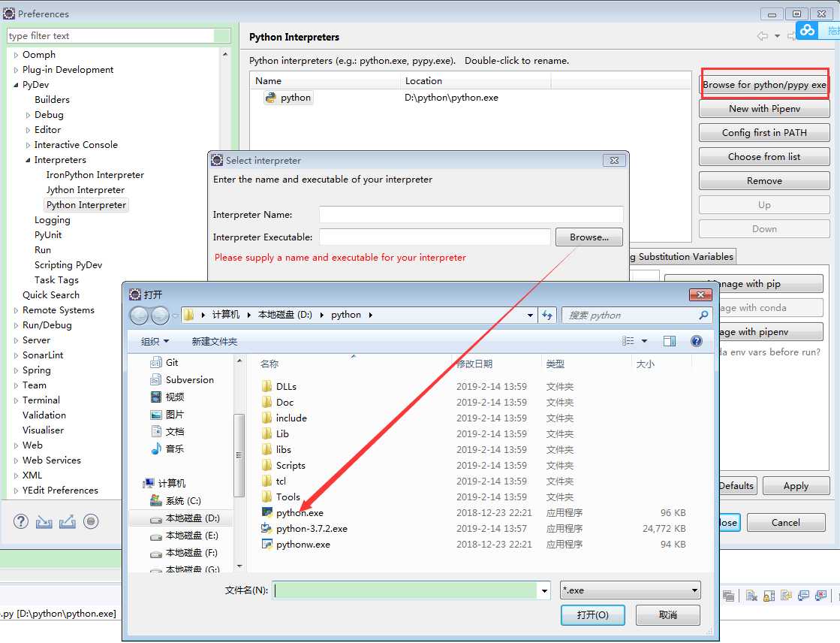Expand the Debug node under PyDev
Image resolution: width=840 pixels, height=643 pixels.
pos(28,115)
